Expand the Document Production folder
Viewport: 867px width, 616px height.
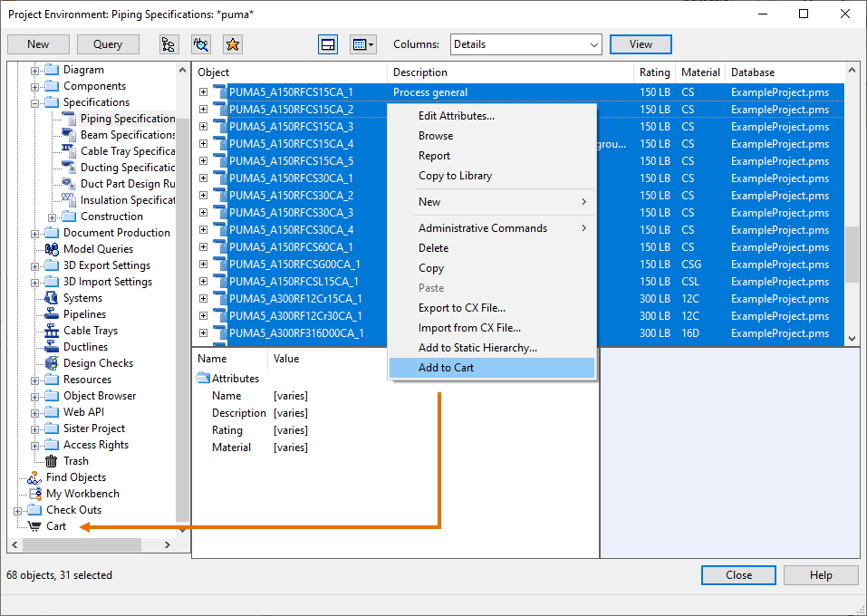point(35,233)
